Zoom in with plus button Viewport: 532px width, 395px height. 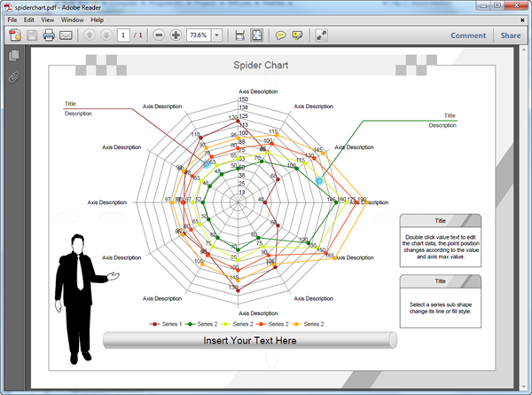pyautogui.click(x=176, y=35)
